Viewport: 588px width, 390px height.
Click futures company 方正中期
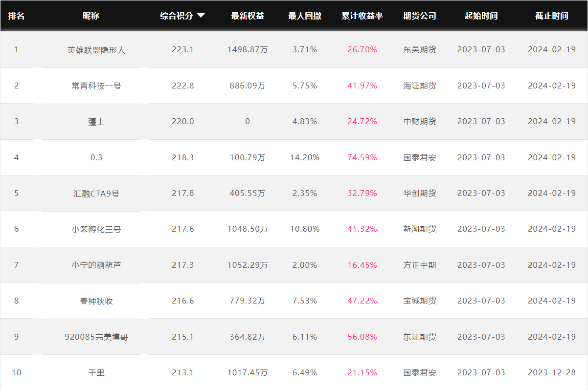[420, 265]
